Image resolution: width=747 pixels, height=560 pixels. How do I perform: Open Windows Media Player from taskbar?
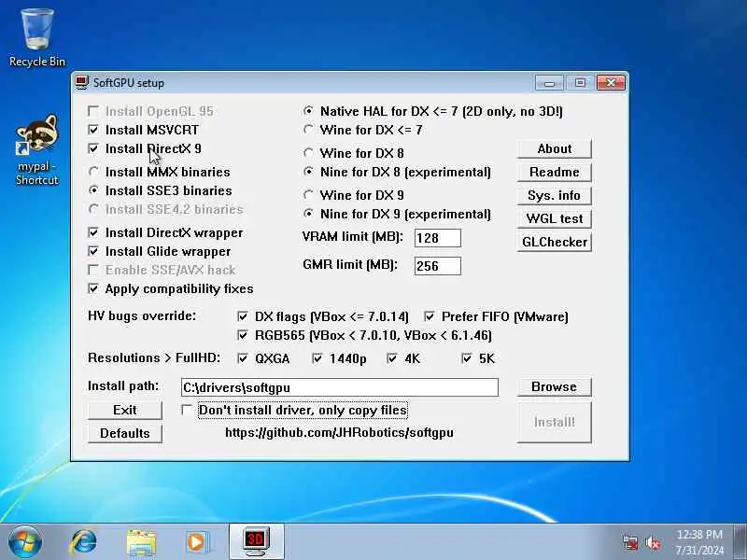click(196, 542)
